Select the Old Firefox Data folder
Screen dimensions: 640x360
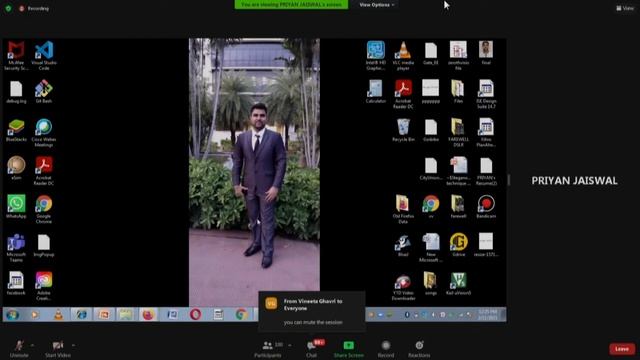tap(403, 209)
